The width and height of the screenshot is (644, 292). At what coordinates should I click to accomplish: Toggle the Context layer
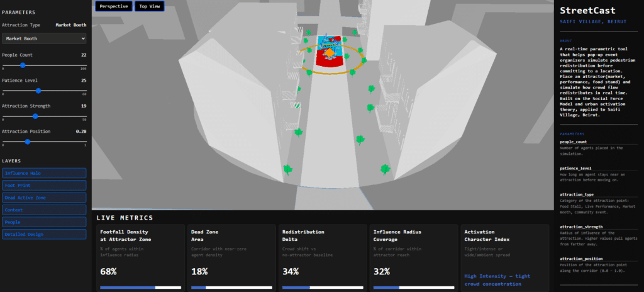pos(44,210)
